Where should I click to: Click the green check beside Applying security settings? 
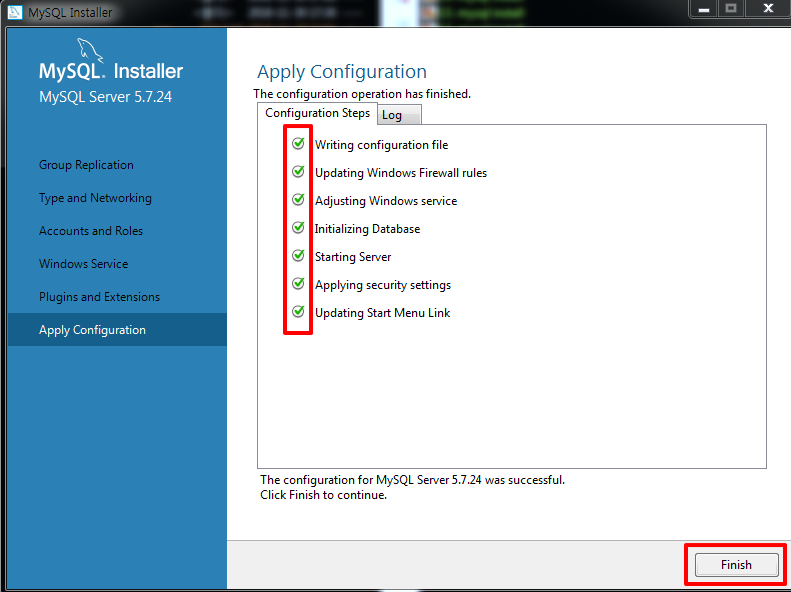[298, 283]
